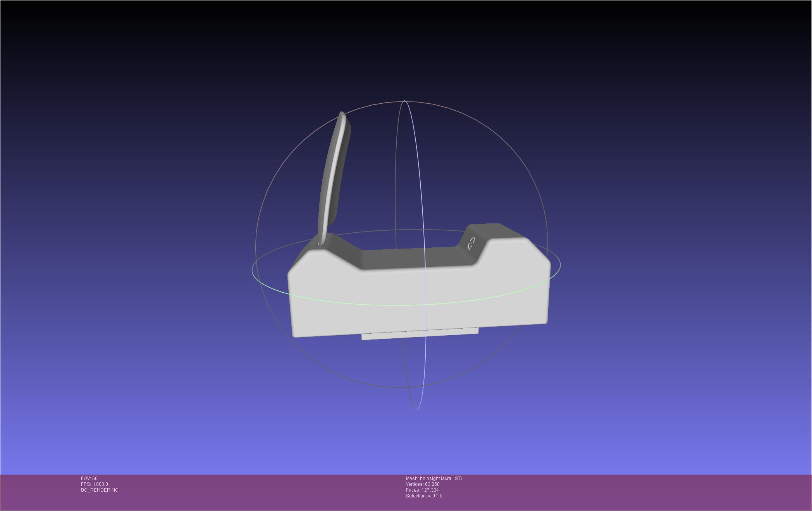Click the bottom end of the blue trackball ring
812x511 pixels.
click(417, 408)
